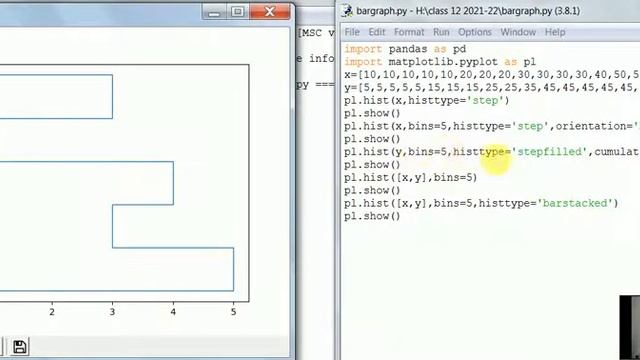Click the line starting with y=[5,5,5

[492, 88]
